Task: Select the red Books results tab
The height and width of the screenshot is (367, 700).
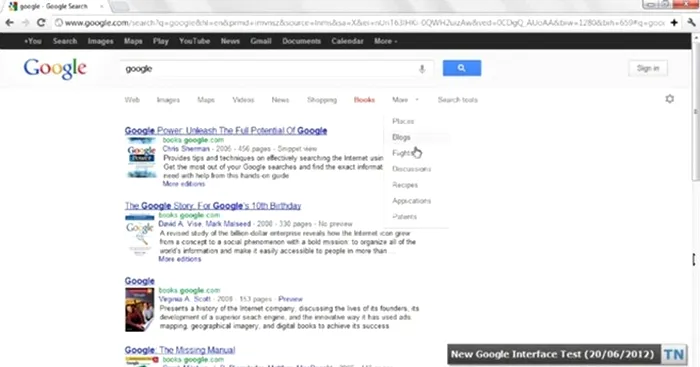Action: click(364, 100)
